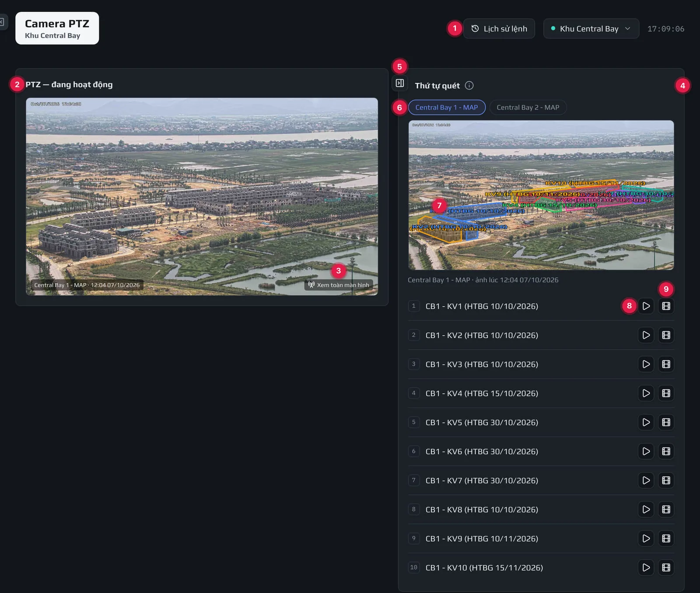Play the CB1 - KV1 preset
Screen dimensions: 700x593
coord(646,306)
